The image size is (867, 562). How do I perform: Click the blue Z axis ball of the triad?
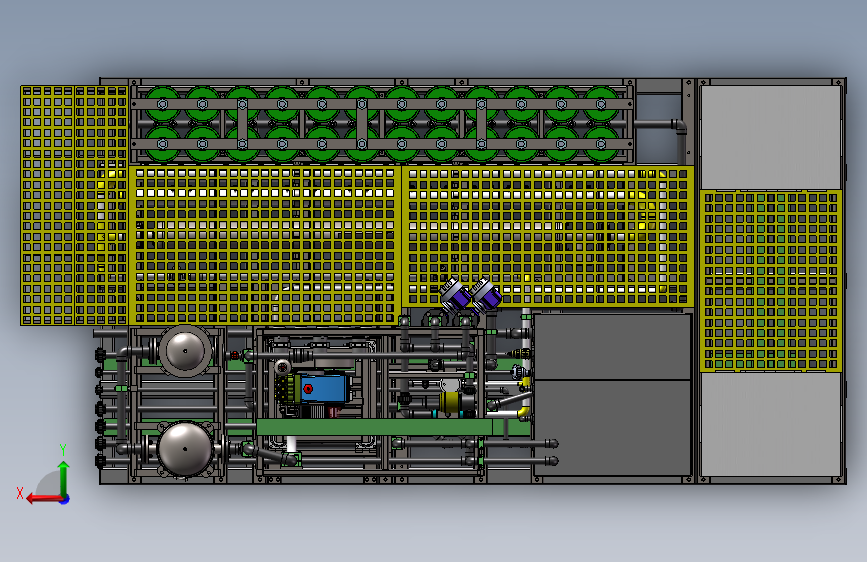pyautogui.click(x=65, y=499)
